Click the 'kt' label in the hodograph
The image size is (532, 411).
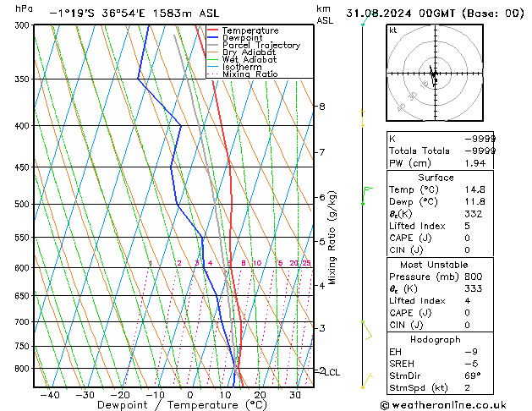click(x=393, y=30)
